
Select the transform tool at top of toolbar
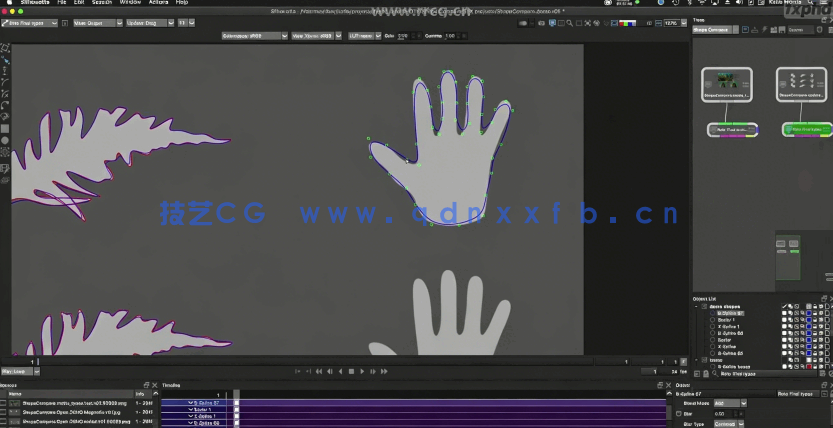[x=5, y=46]
